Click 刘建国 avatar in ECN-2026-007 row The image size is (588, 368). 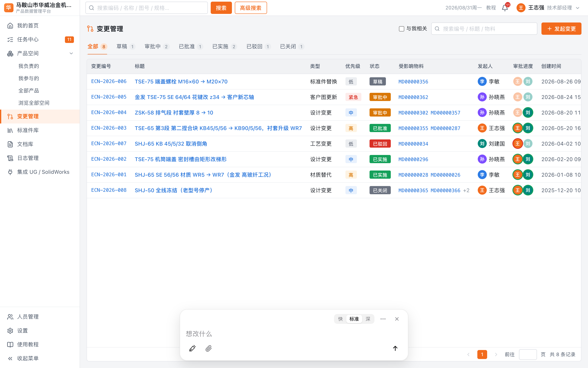click(x=482, y=144)
